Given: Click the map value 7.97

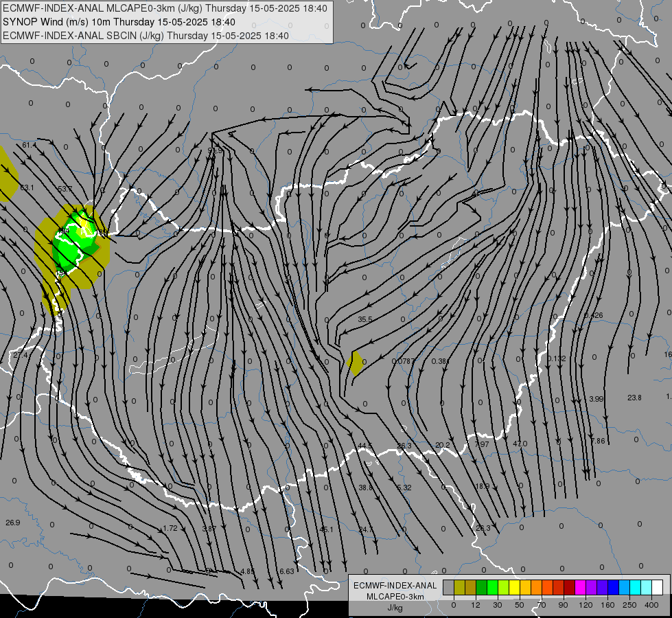Looking at the screenshot, I should coord(482,444).
